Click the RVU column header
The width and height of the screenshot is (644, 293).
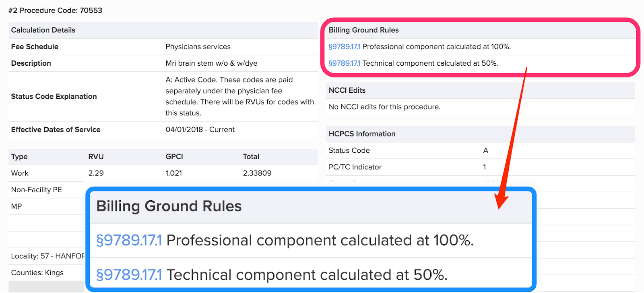[96, 156]
